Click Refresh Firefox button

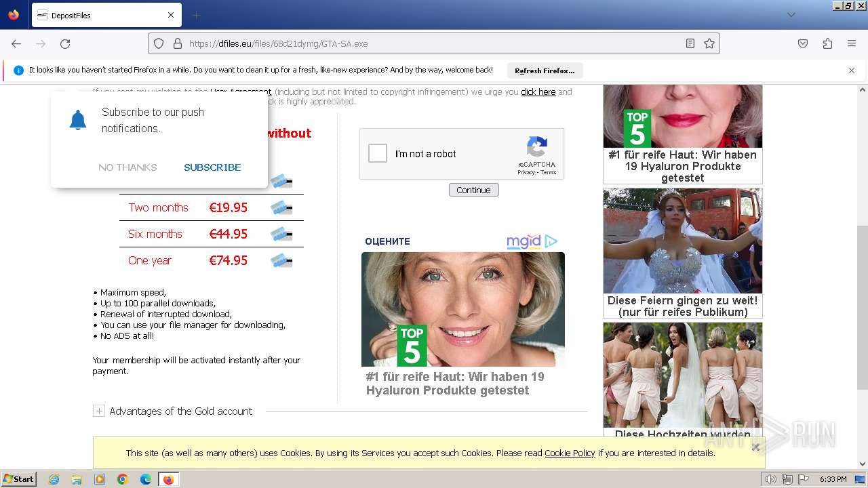pos(545,70)
